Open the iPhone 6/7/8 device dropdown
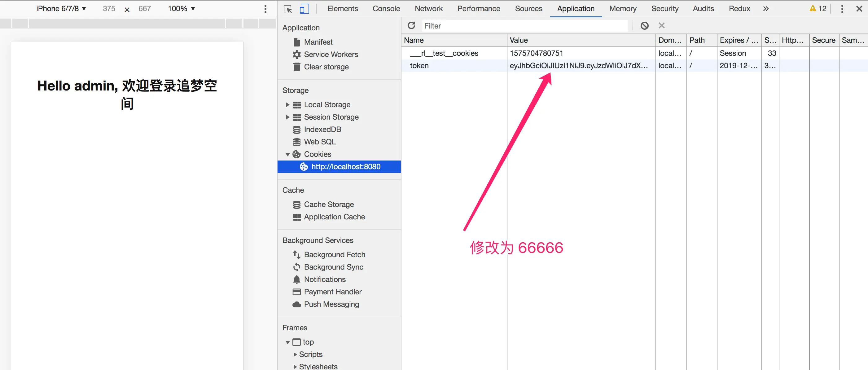The image size is (868, 370). [61, 9]
